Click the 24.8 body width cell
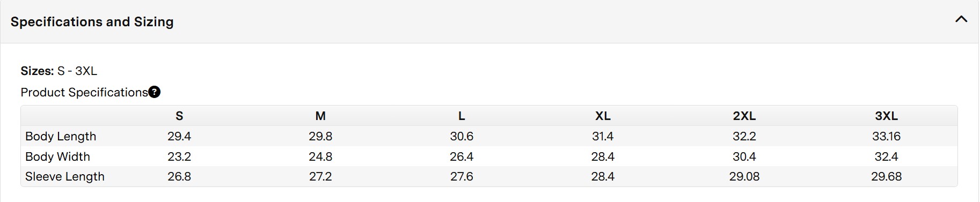 320,156
